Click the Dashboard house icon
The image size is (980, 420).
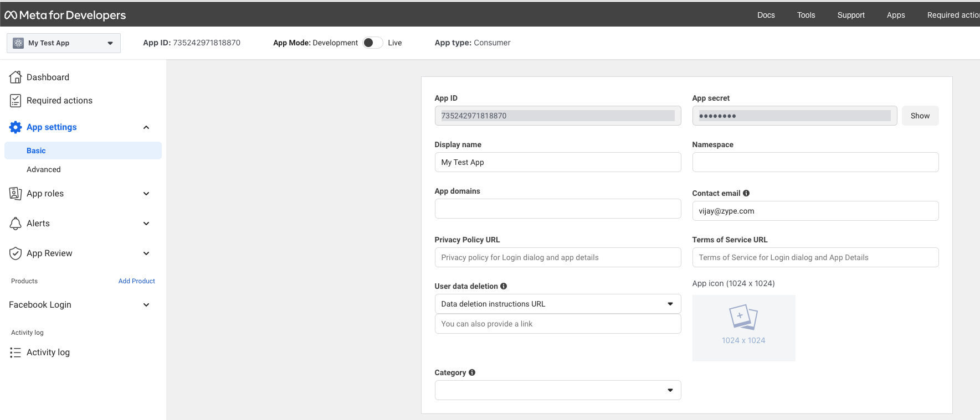coord(16,77)
